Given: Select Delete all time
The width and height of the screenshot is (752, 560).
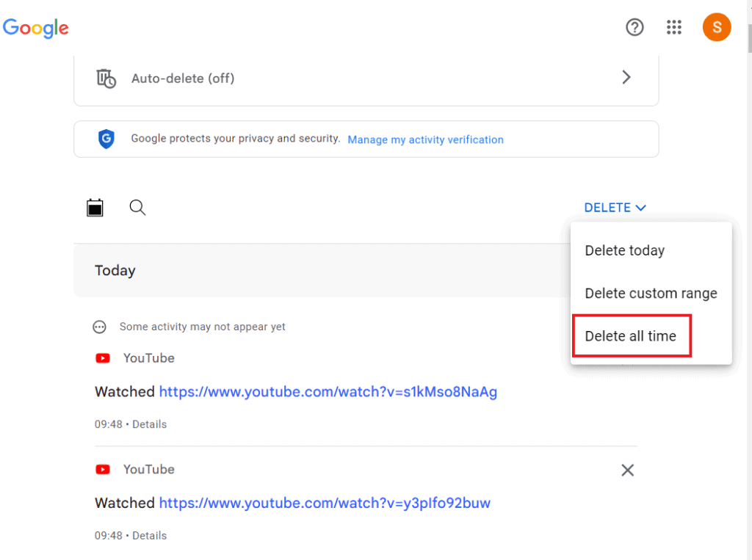Looking at the screenshot, I should pyautogui.click(x=630, y=335).
